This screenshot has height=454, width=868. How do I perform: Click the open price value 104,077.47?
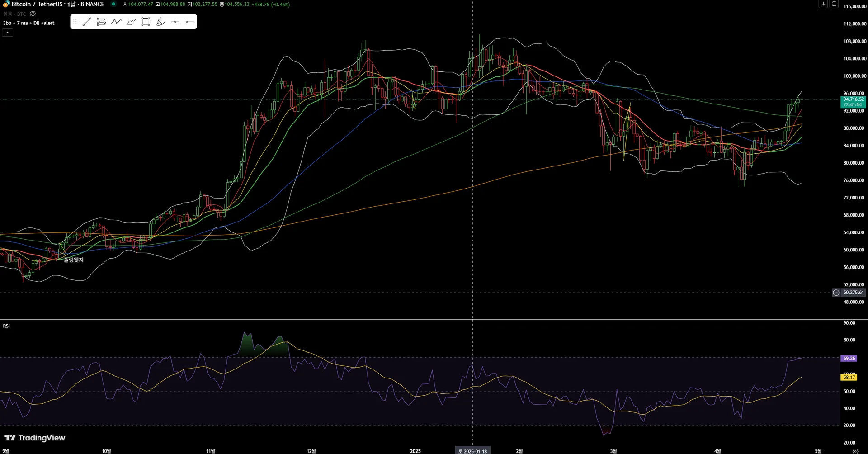pyautogui.click(x=141, y=4)
